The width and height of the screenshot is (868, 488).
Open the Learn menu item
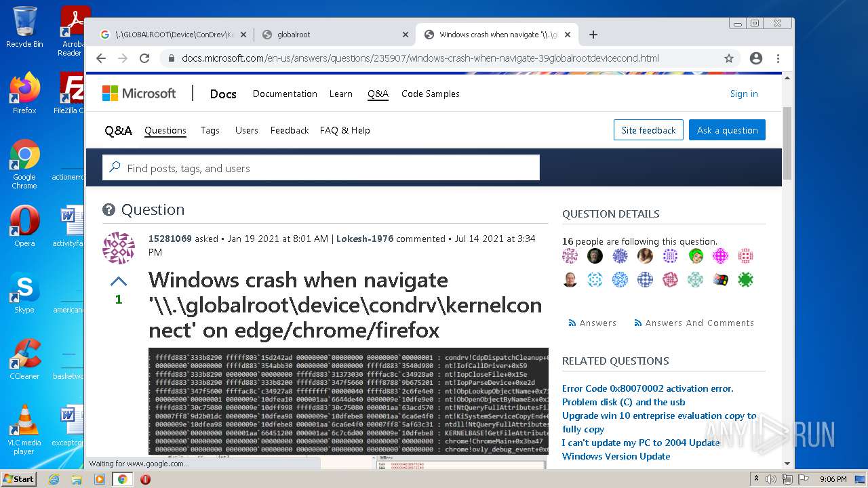pyautogui.click(x=341, y=94)
